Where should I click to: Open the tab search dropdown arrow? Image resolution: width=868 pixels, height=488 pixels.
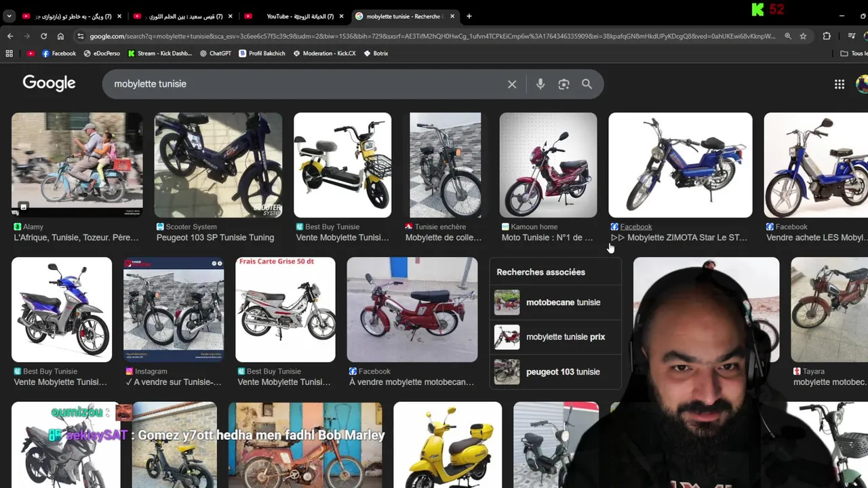tap(9, 16)
